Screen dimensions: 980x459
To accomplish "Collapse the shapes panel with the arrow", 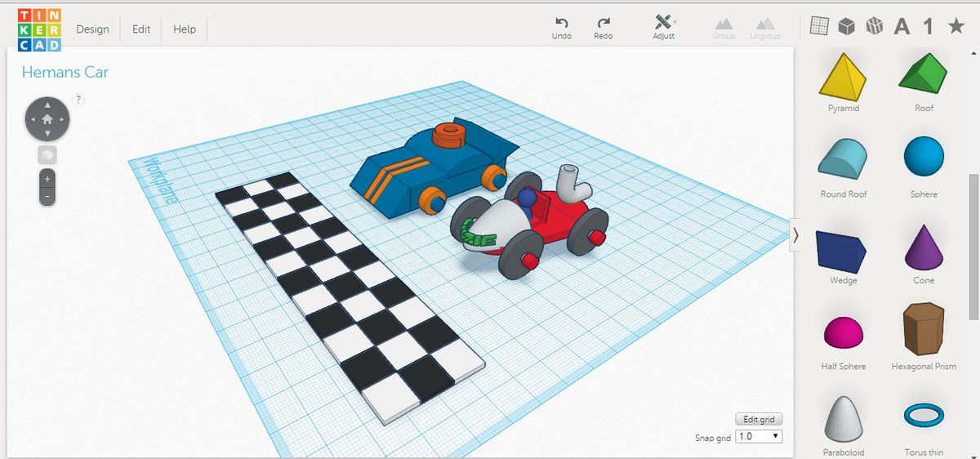I will coord(796,235).
